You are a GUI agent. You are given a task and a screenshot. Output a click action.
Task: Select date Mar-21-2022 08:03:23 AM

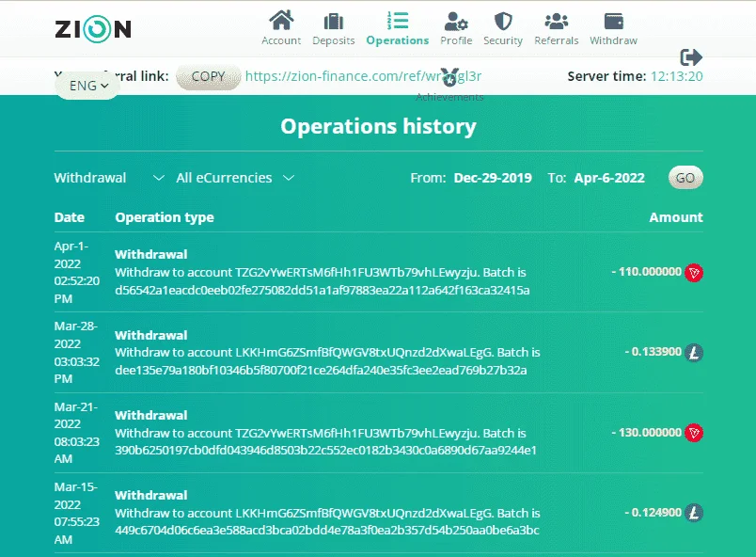point(77,433)
